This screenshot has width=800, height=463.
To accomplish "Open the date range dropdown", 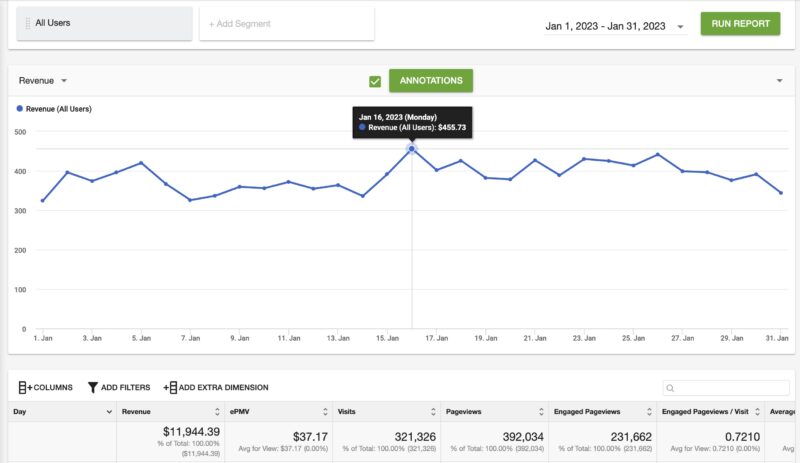I will click(681, 27).
